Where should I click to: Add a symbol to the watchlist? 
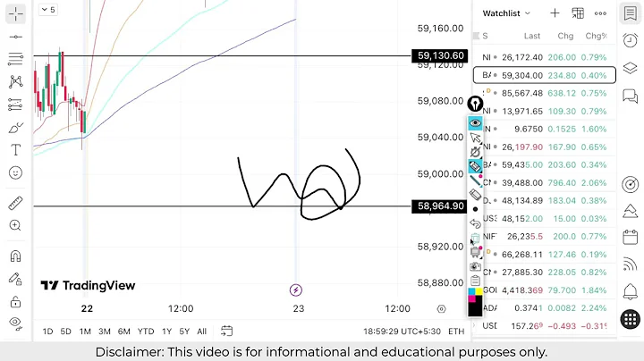pos(555,13)
